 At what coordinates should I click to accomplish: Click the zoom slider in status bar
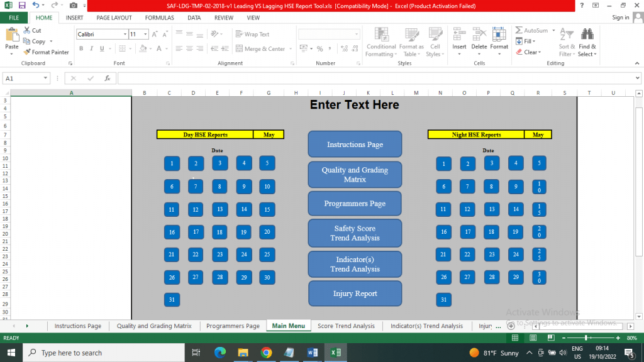click(586, 337)
